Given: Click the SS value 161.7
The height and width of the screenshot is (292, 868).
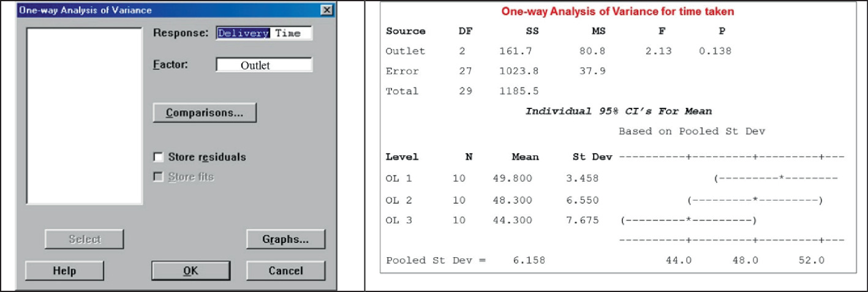Looking at the screenshot, I should pyautogui.click(x=516, y=51).
